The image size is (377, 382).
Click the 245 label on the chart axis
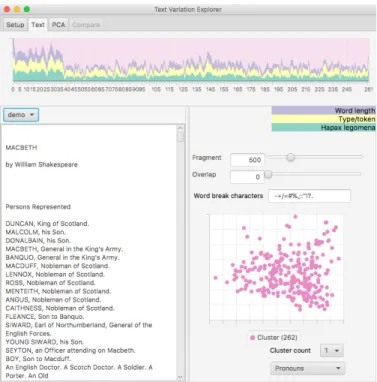[x=346, y=89]
